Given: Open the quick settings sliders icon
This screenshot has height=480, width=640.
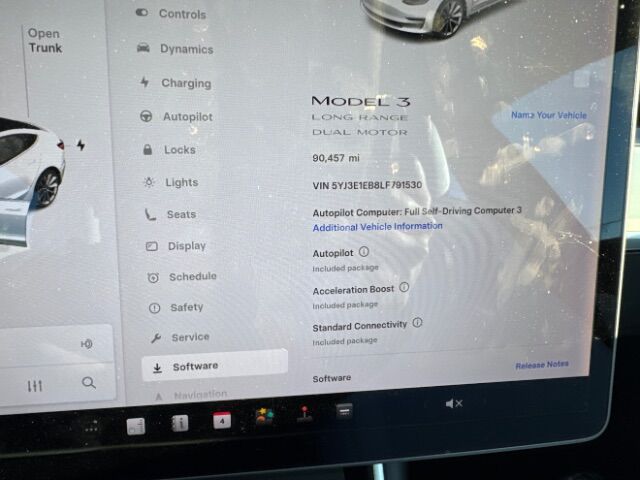Looking at the screenshot, I should pos(35,386).
